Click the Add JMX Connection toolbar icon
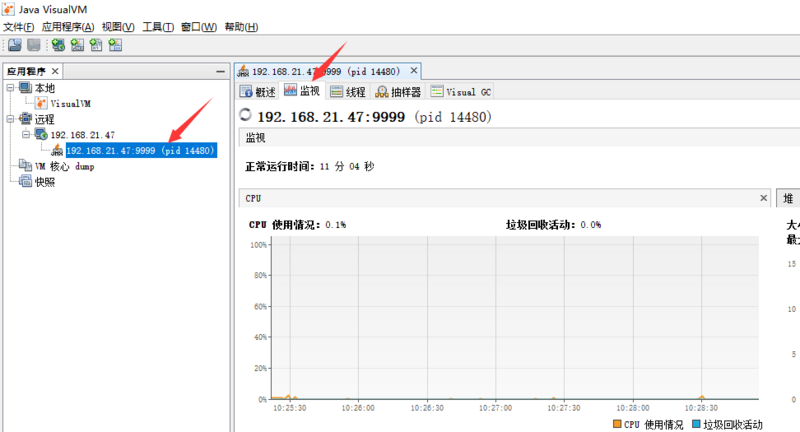 coord(77,45)
